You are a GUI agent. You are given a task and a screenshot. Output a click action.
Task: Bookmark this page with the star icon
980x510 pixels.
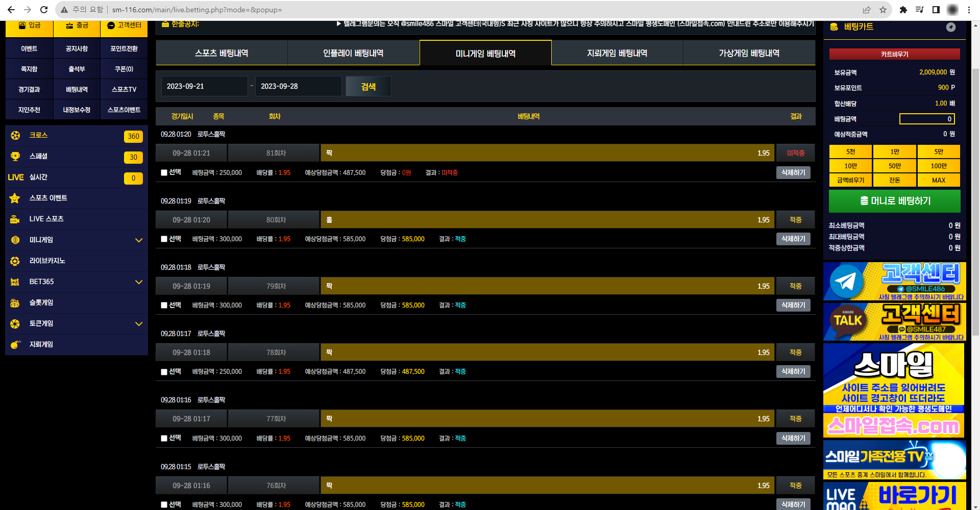883,10
